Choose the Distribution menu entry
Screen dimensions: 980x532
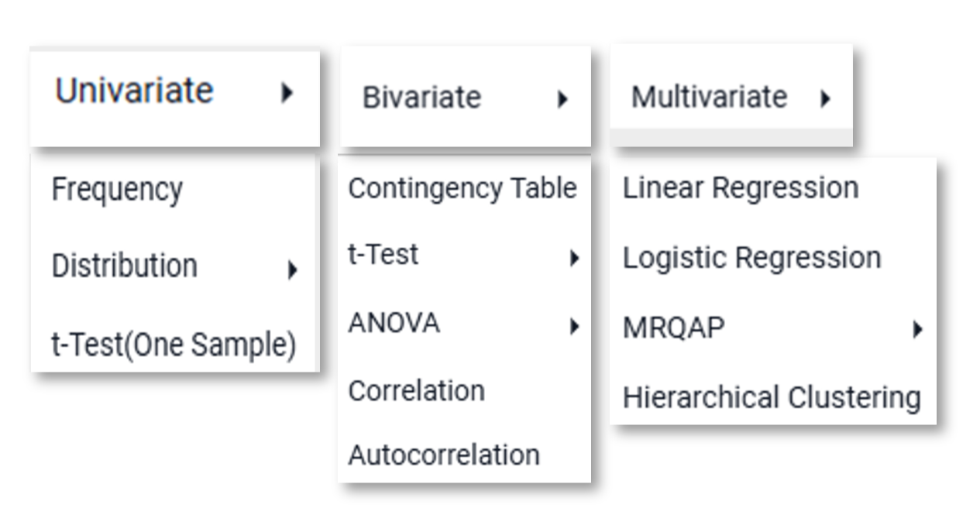point(174,267)
